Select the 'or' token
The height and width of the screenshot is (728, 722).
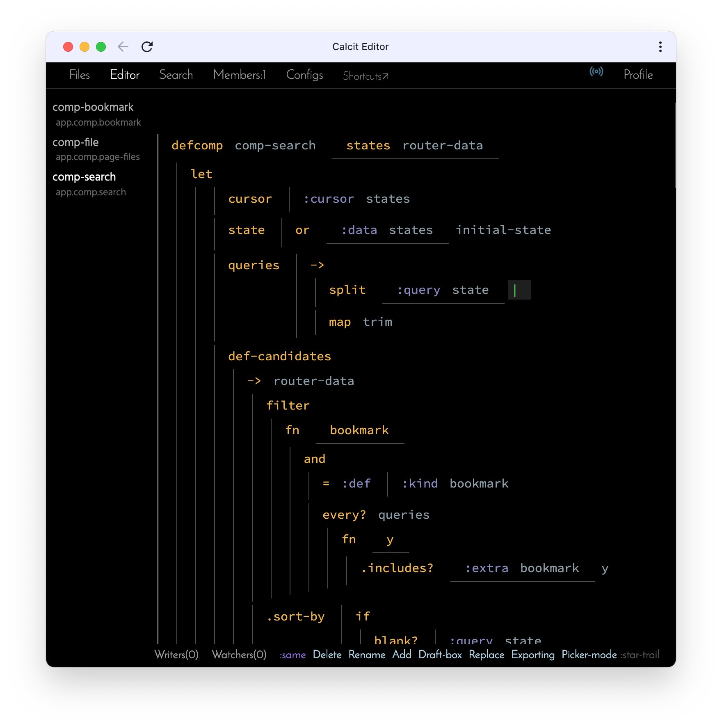point(302,230)
